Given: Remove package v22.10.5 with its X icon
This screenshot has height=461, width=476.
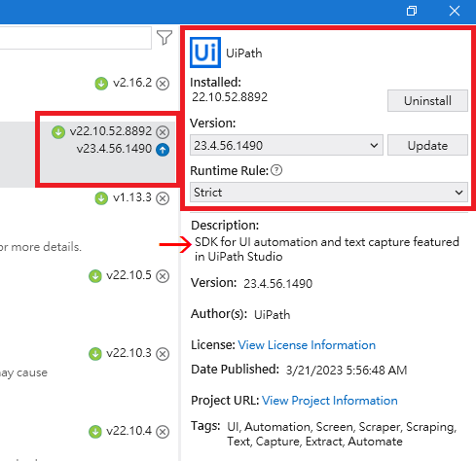Looking at the screenshot, I should pos(163,276).
